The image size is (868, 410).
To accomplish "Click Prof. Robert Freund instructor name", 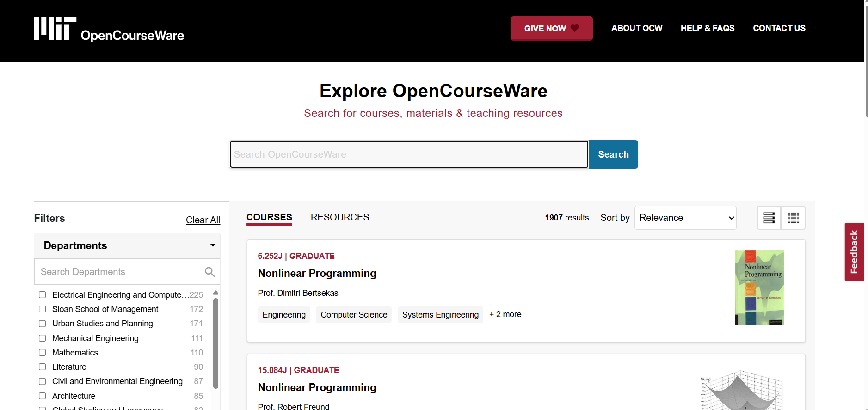I will tap(294, 406).
